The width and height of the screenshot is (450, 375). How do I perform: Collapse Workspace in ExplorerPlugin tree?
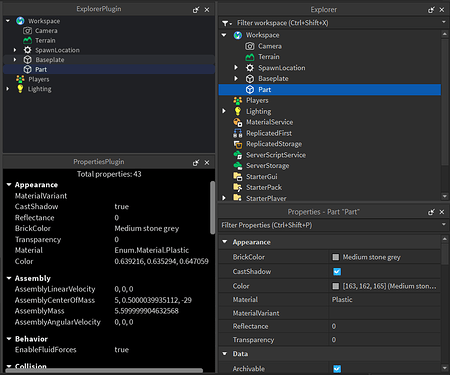coord(8,21)
